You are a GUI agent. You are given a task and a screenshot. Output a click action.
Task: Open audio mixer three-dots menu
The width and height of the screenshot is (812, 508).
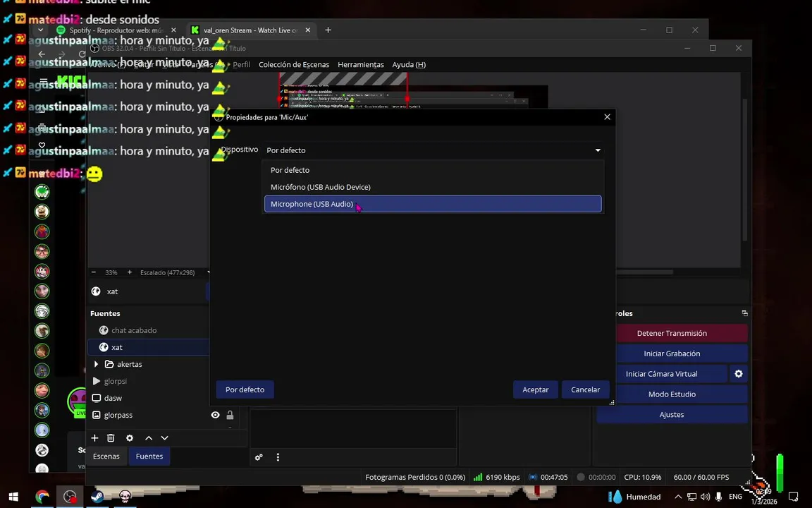coord(278,457)
